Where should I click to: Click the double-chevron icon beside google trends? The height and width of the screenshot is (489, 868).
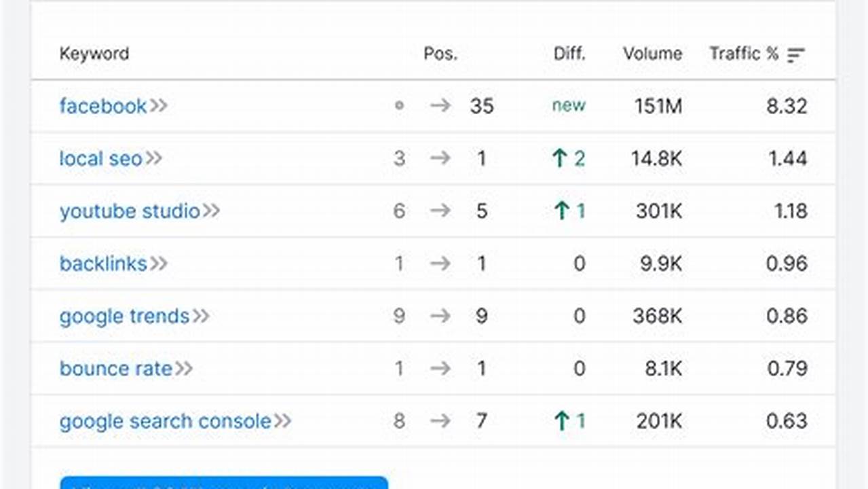coord(201,316)
